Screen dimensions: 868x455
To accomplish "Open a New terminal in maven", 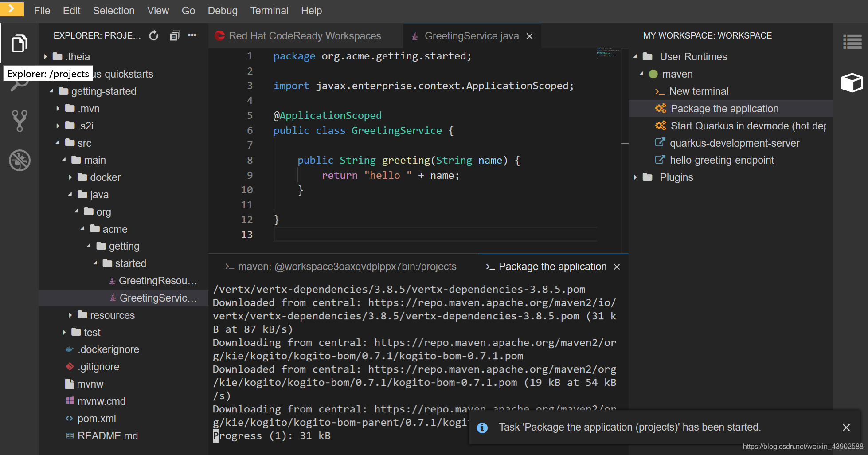I will click(x=699, y=91).
